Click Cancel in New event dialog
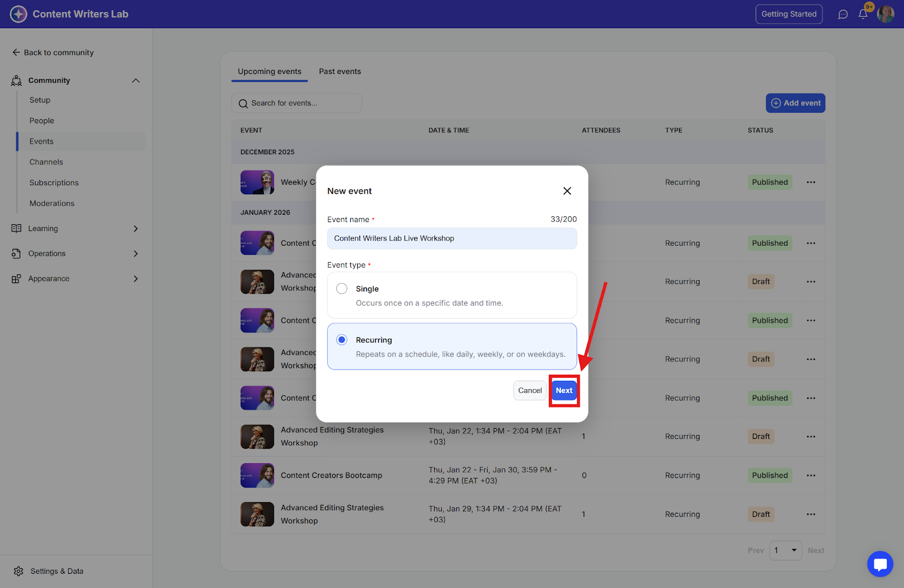The height and width of the screenshot is (588, 904). [x=529, y=390]
